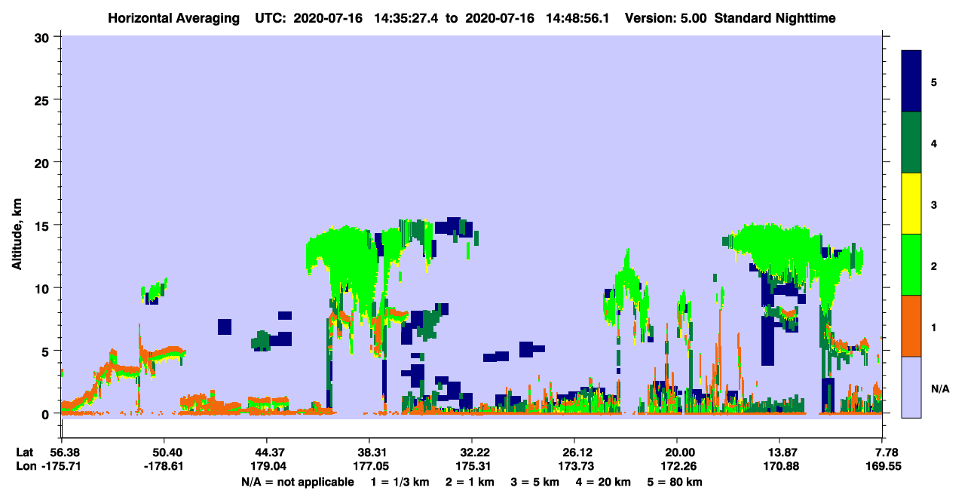
Task: Click longitude value 173.73
Action: click(574, 467)
